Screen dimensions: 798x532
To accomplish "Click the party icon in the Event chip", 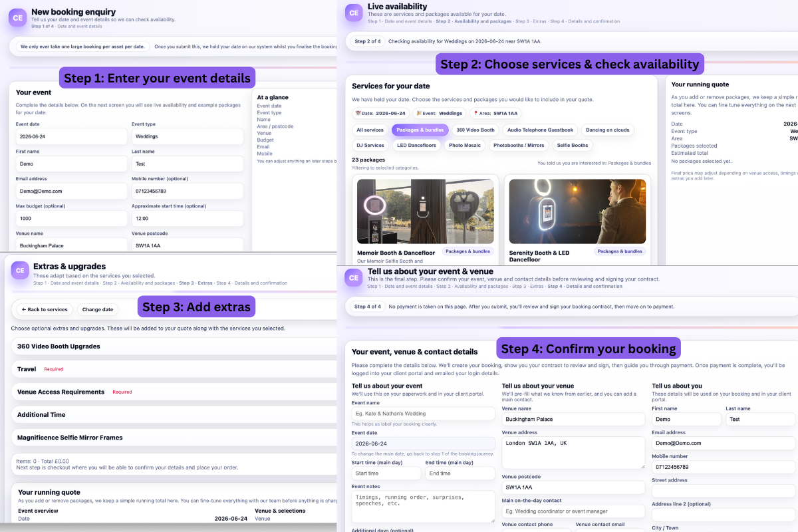I will 418,113.
